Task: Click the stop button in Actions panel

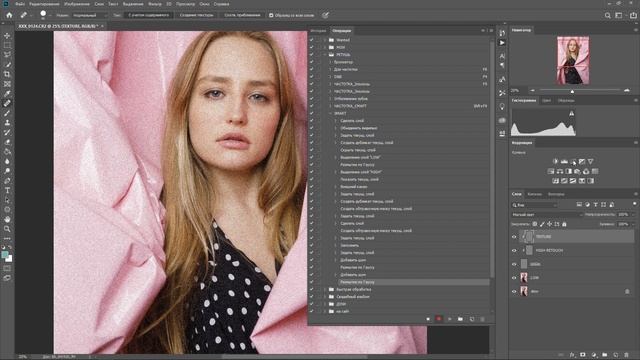Action: (x=428, y=319)
